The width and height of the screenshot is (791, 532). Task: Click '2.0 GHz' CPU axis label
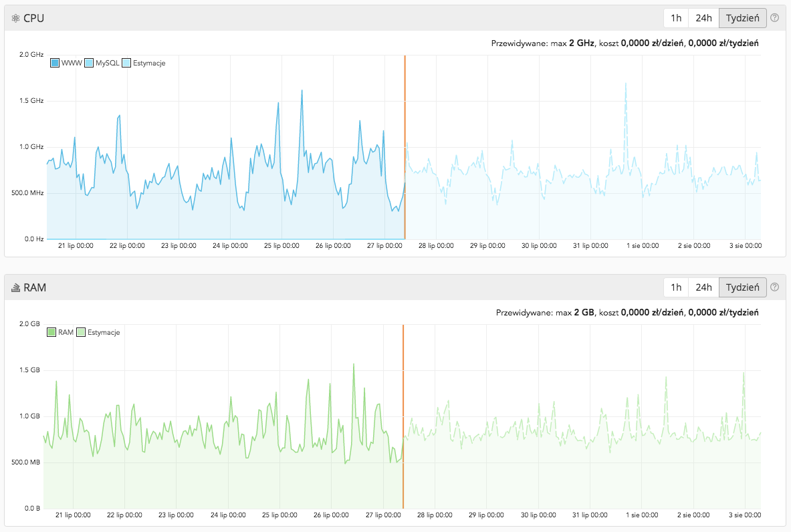(x=31, y=54)
